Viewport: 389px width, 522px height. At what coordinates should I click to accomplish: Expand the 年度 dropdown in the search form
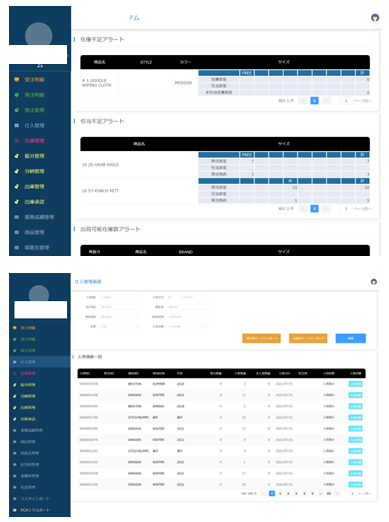coord(119,327)
